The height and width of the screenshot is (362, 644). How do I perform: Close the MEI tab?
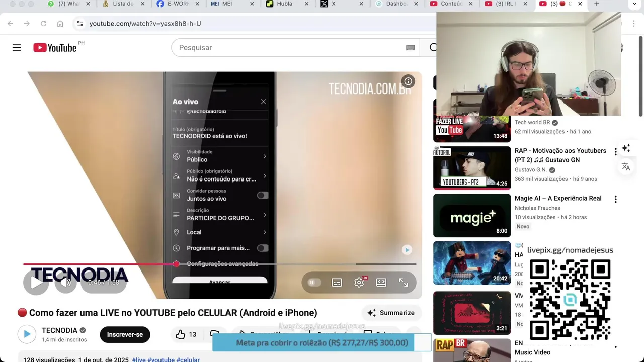pos(252,4)
